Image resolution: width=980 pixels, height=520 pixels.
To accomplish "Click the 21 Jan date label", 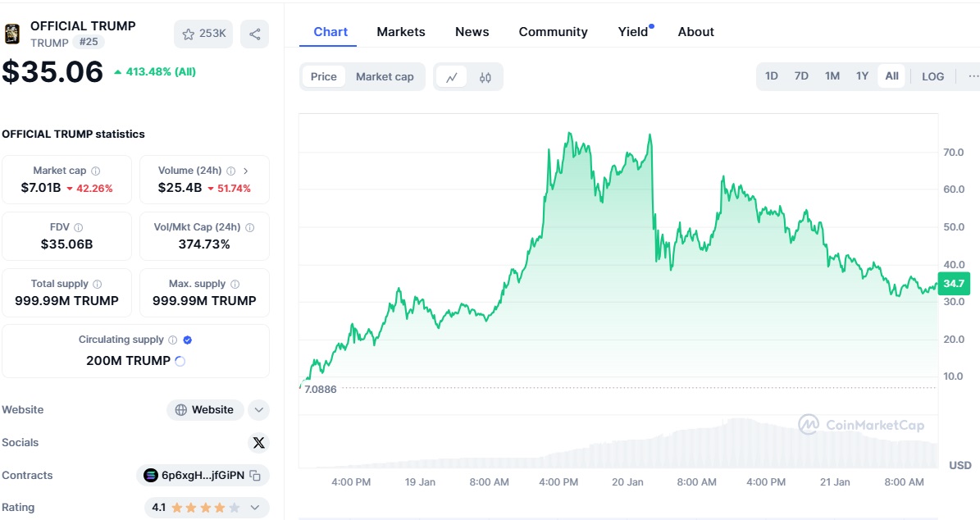I will point(835,482).
